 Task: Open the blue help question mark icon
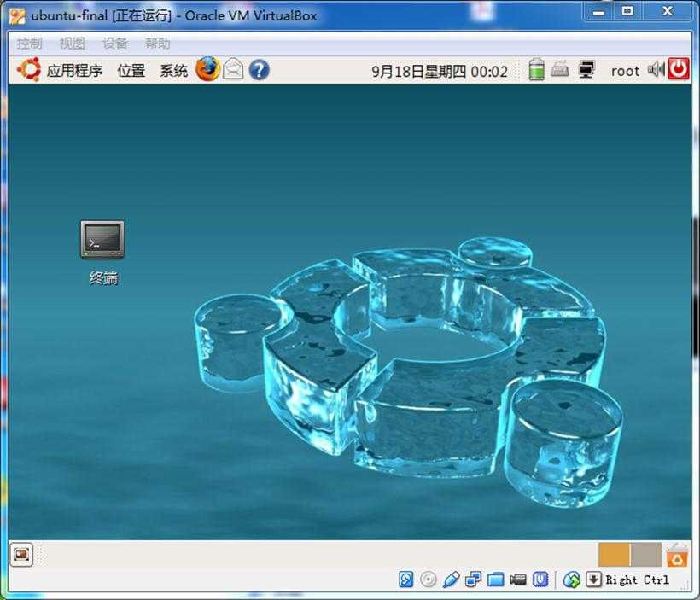(x=259, y=70)
